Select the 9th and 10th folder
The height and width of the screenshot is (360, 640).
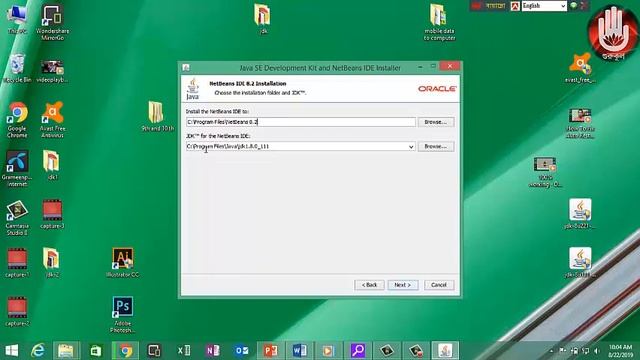(157, 116)
